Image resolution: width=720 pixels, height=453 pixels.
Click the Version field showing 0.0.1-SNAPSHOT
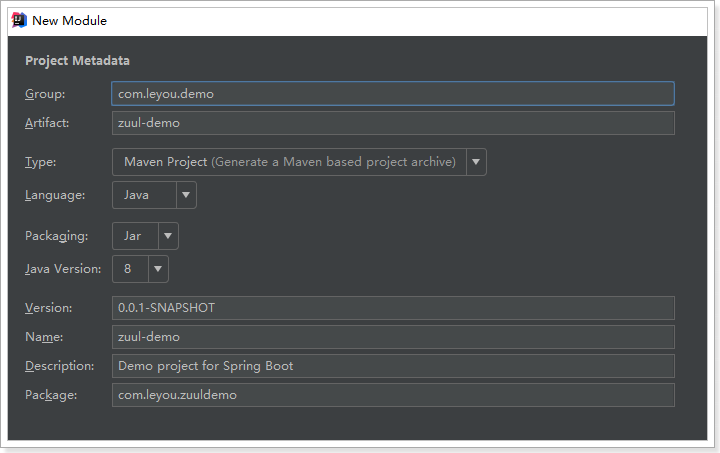tap(393, 308)
